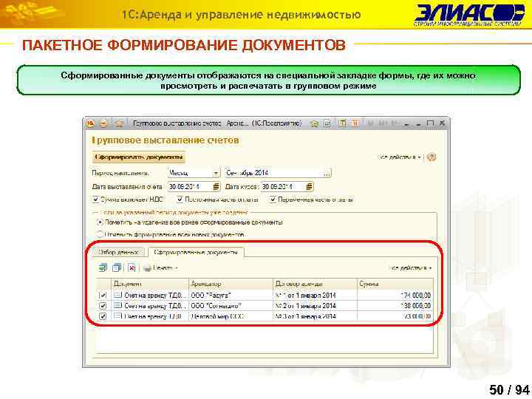
Task: Click the star favorites icon in the title bar
Action: point(119,123)
